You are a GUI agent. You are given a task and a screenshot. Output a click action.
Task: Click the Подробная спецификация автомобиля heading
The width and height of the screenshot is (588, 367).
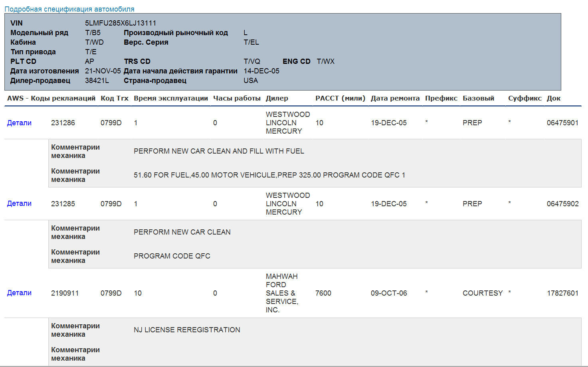(x=69, y=9)
